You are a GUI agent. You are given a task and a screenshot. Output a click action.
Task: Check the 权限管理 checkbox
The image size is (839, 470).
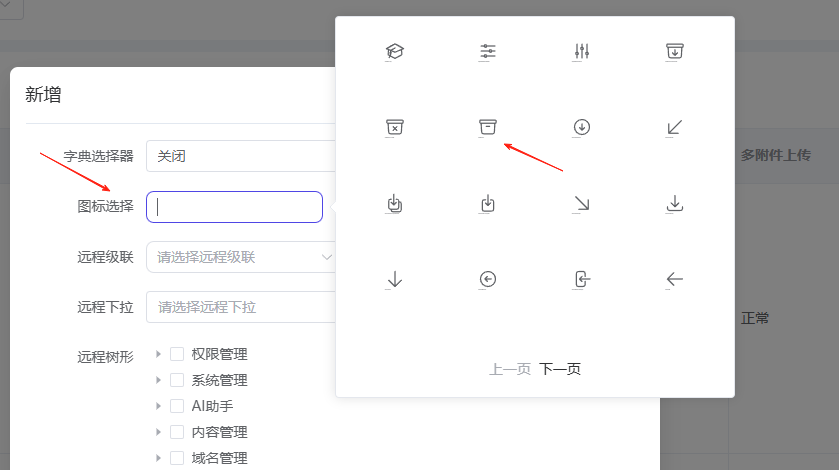coord(177,354)
